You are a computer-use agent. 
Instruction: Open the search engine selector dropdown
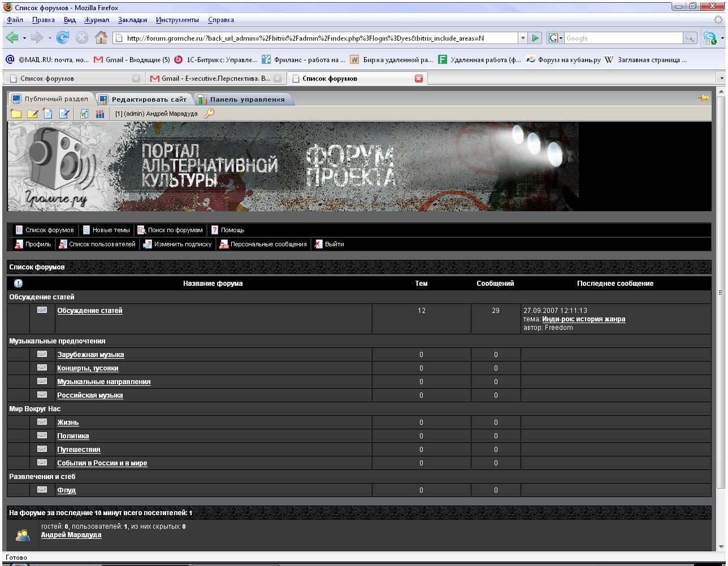coord(555,38)
